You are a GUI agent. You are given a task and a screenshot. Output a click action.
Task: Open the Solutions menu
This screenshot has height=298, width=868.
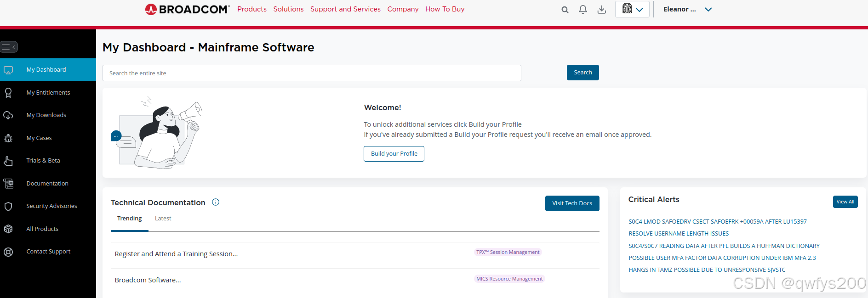(288, 9)
